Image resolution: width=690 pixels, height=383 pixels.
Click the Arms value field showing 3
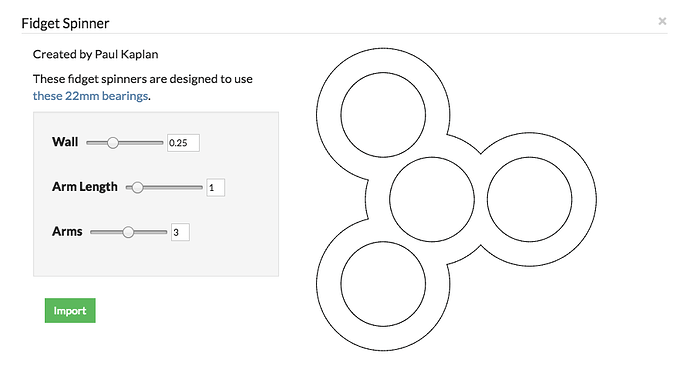[x=180, y=232]
